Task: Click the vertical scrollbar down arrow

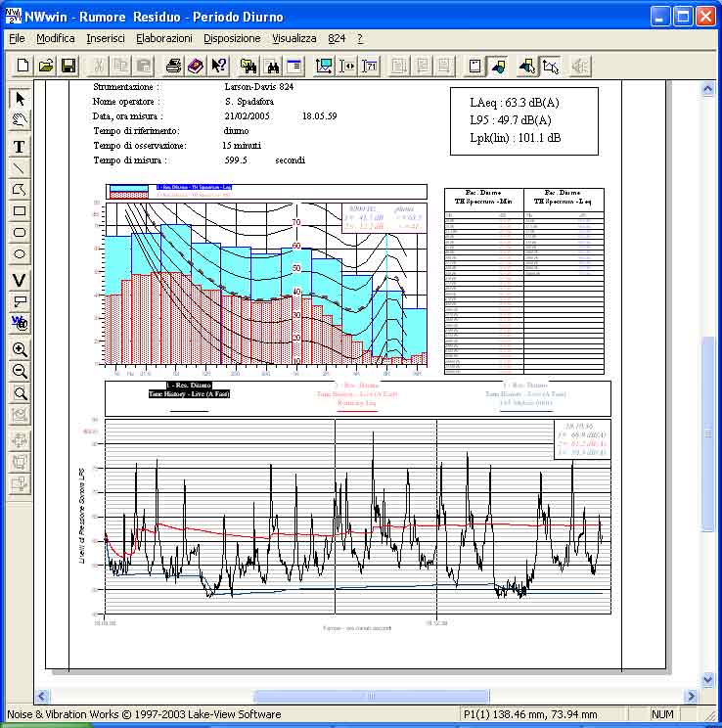Action: tap(707, 679)
